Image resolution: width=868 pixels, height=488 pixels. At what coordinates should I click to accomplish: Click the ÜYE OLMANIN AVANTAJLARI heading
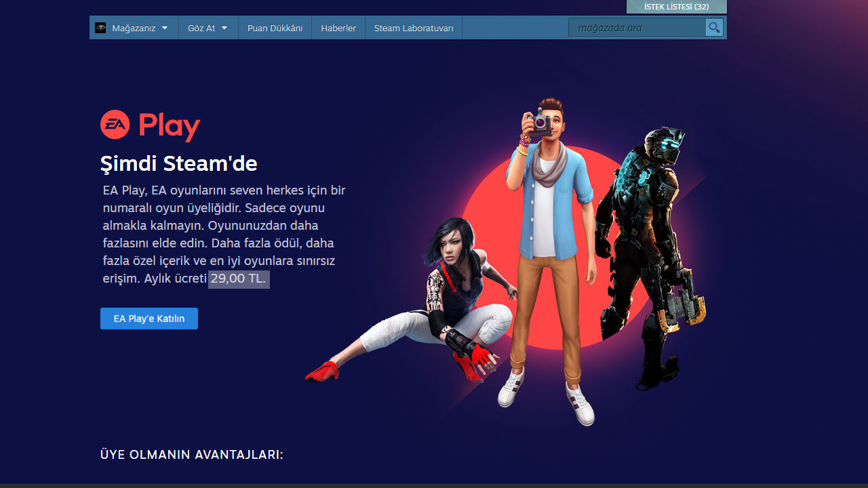(192, 455)
